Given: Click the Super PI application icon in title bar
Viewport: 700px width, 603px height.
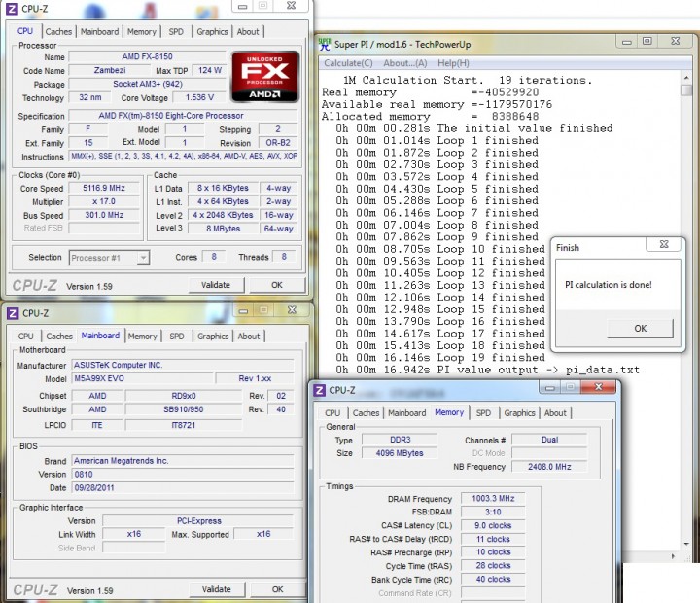Looking at the screenshot, I should click(x=325, y=44).
